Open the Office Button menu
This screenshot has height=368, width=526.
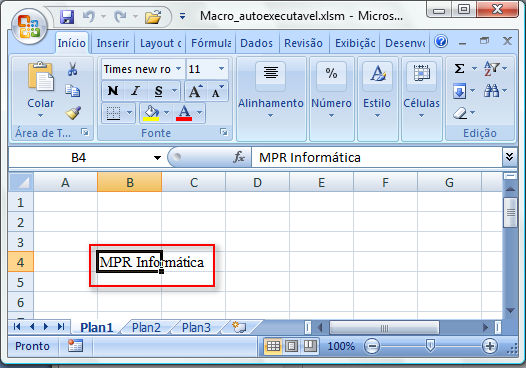[x=29, y=26]
